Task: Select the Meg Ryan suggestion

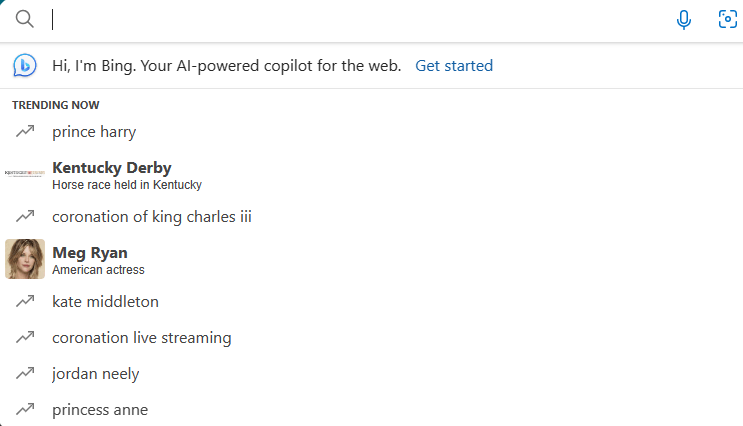Action: pos(90,253)
